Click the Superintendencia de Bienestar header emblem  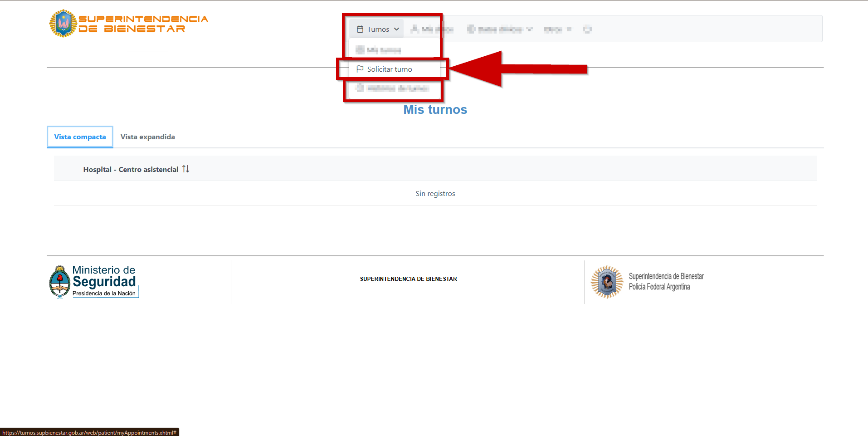click(x=63, y=24)
